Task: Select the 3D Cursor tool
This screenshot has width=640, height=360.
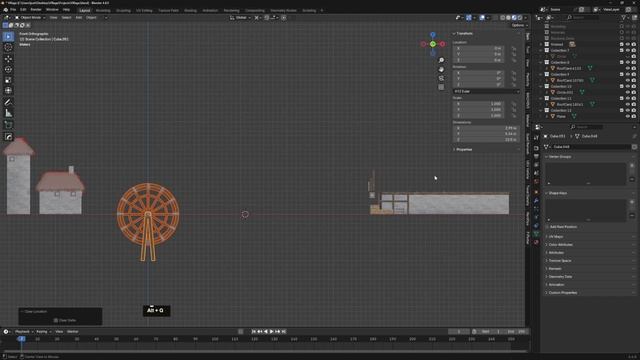Action: pyautogui.click(x=8, y=47)
